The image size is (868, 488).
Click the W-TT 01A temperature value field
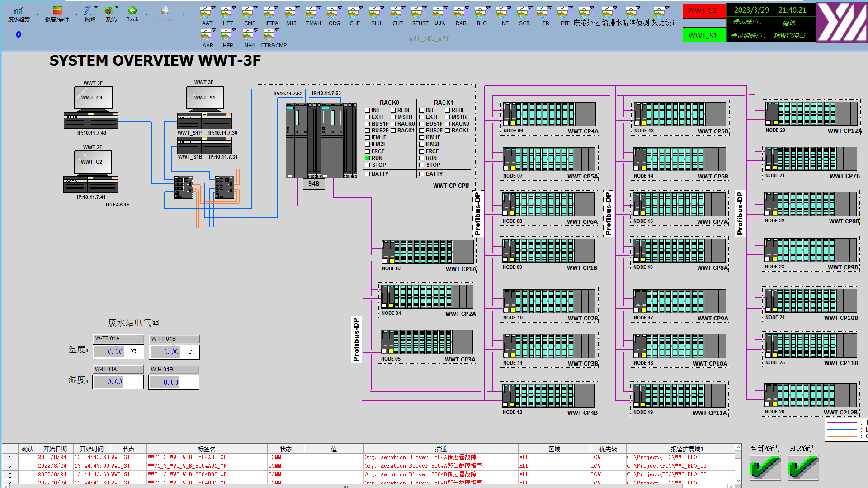tap(118, 352)
